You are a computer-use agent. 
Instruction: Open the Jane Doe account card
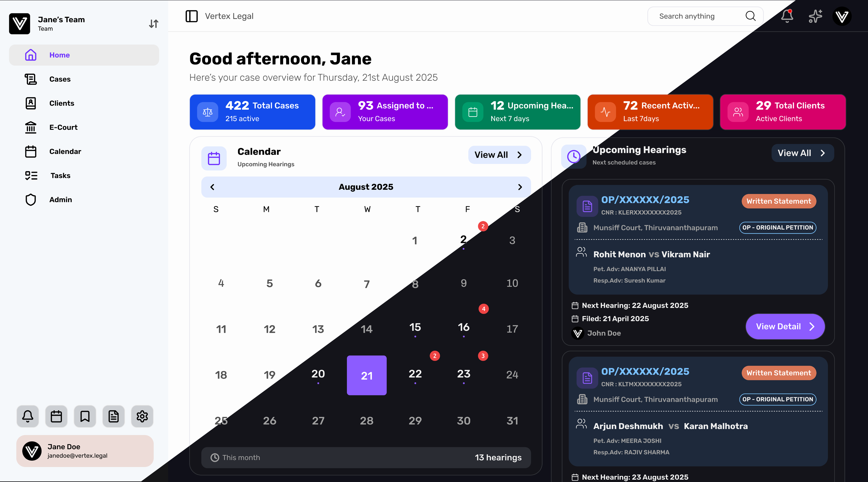[x=85, y=451]
